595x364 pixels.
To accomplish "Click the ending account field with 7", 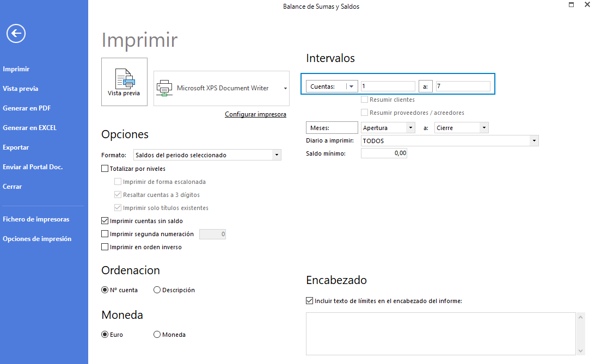I will [463, 86].
